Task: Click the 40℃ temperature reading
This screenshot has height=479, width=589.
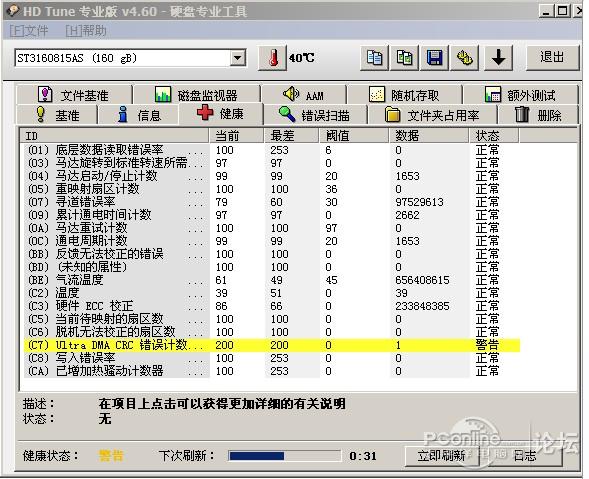Action: point(301,58)
